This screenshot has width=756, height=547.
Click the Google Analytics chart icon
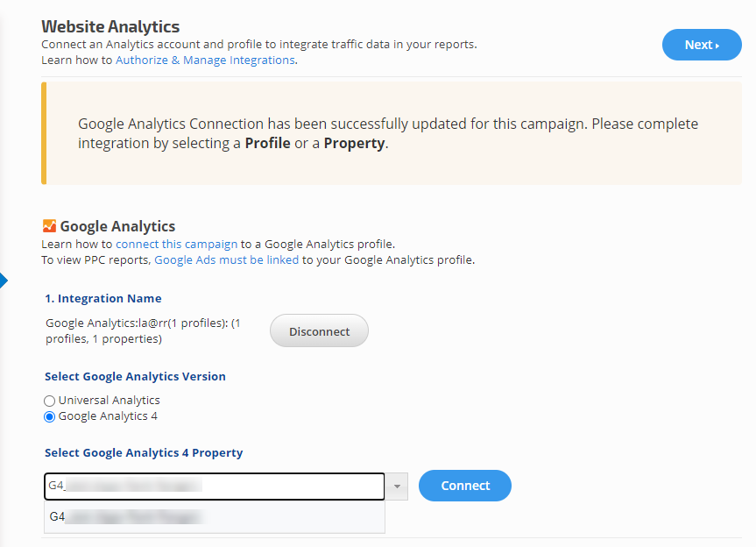[49, 226]
